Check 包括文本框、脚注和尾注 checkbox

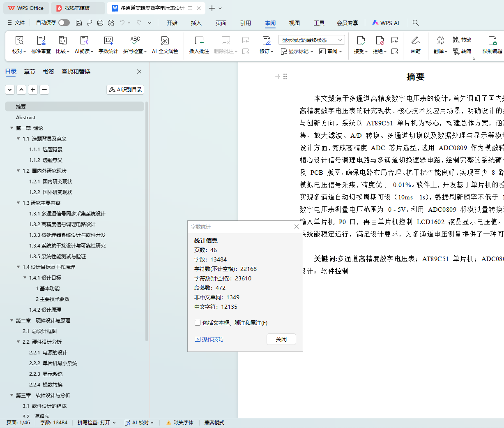point(198,323)
